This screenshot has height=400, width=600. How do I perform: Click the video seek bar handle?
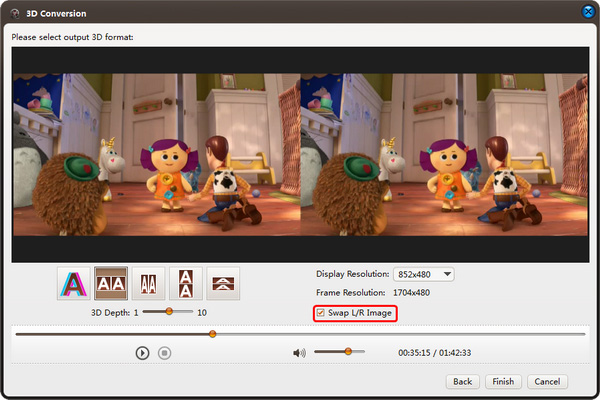(x=212, y=334)
